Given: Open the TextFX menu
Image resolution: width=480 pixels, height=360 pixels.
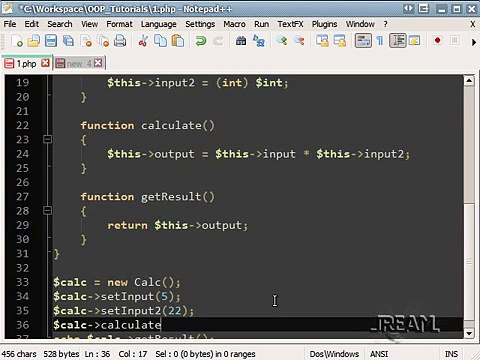Looking at the screenshot, I should click(x=290, y=24).
